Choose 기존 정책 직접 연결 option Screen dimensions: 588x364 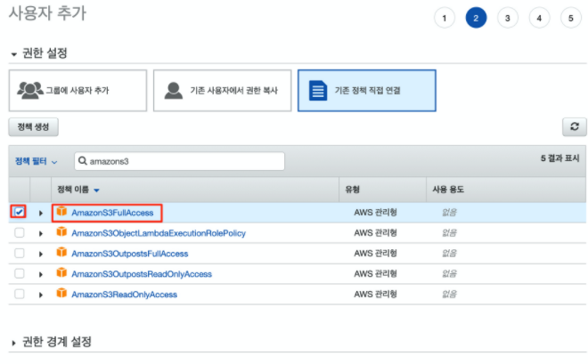[367, 91]
